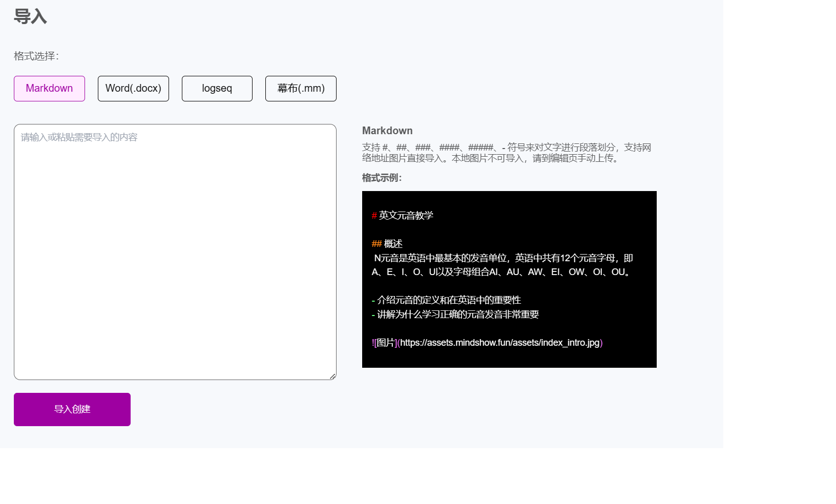Click the 格式选择 label
The height and width of the screenshot is (504, 836).
[x=36, y=56]
